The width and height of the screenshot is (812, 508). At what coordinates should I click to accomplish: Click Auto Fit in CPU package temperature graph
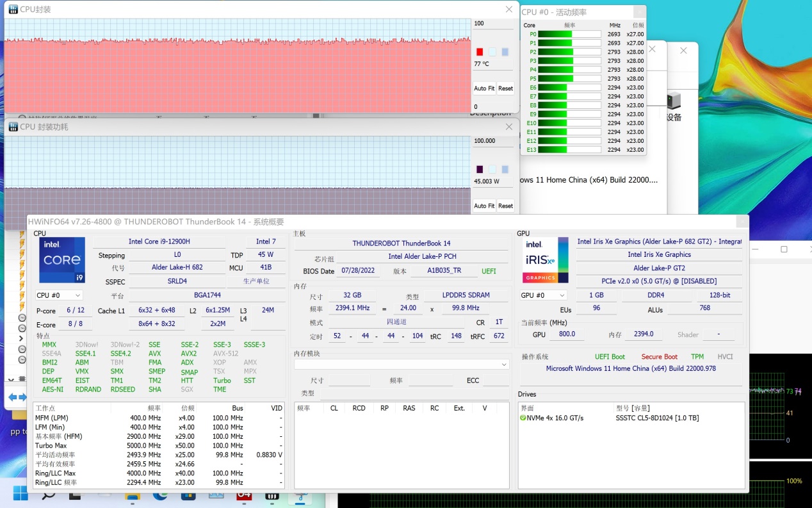tap(483, 88)
